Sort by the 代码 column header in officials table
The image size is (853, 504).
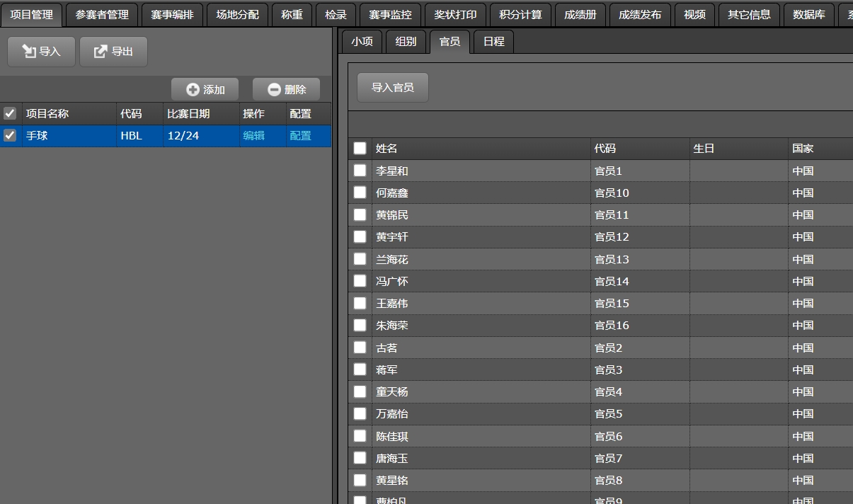(x=605, y=149)
